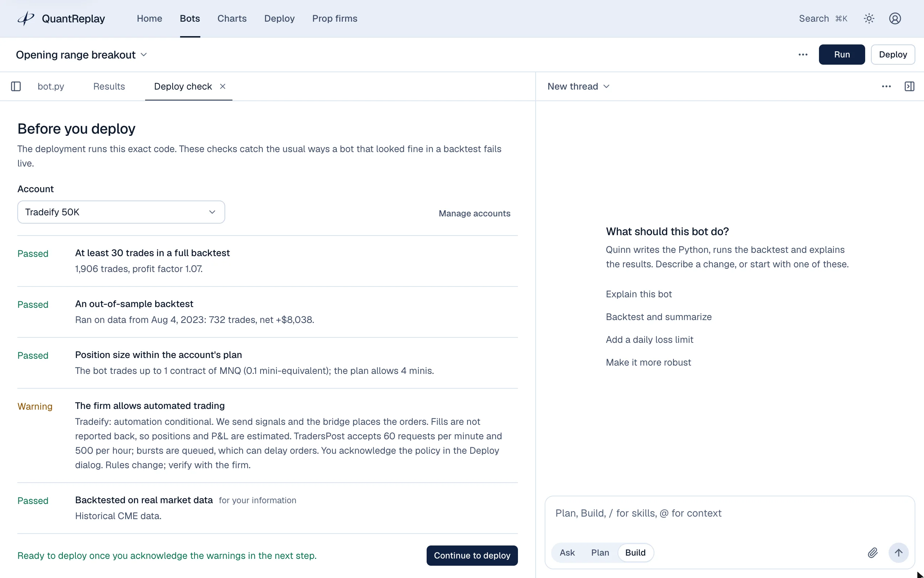Viewport: 924px width, 578px height.
Task: Select the Bots nav item
Action: click(190, 18)
